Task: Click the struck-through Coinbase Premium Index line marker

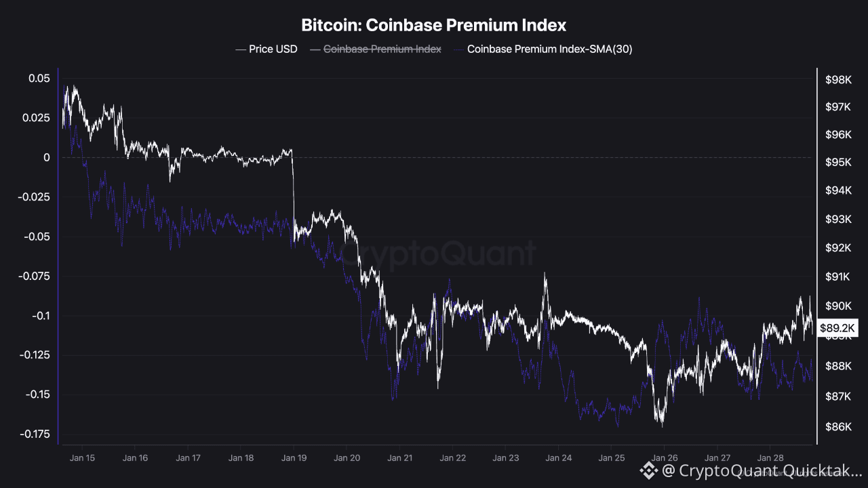Action: click(x=315, y=49)
